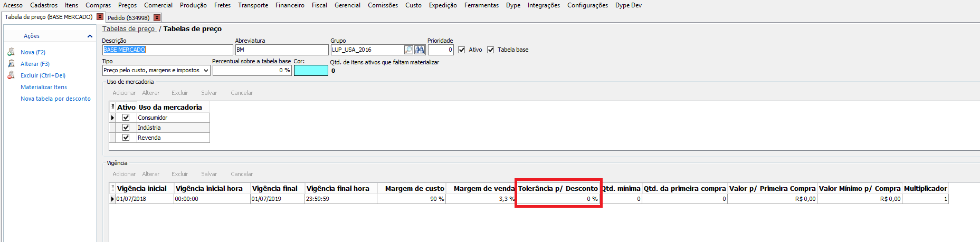Screen dimensions: 980x242
Task: Click the Tolerância p/ Desconto column header
Action: (x=558, y=188)
